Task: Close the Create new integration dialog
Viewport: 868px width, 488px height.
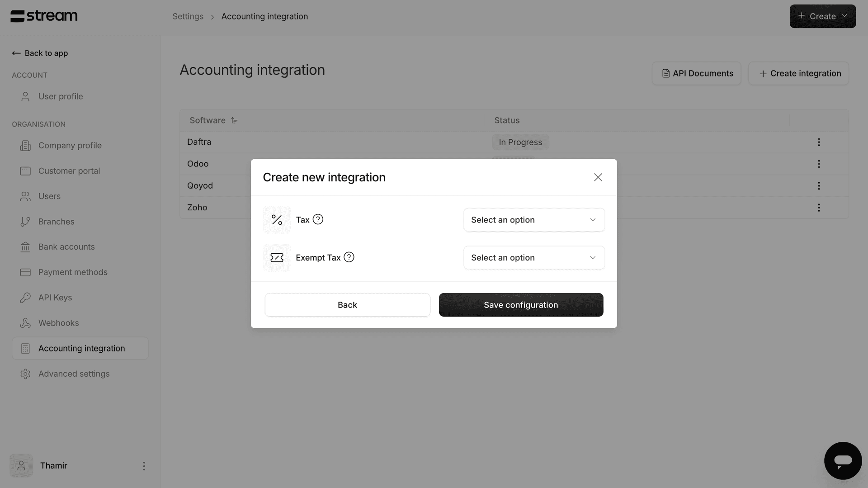Action: click(x=598, y=177)
